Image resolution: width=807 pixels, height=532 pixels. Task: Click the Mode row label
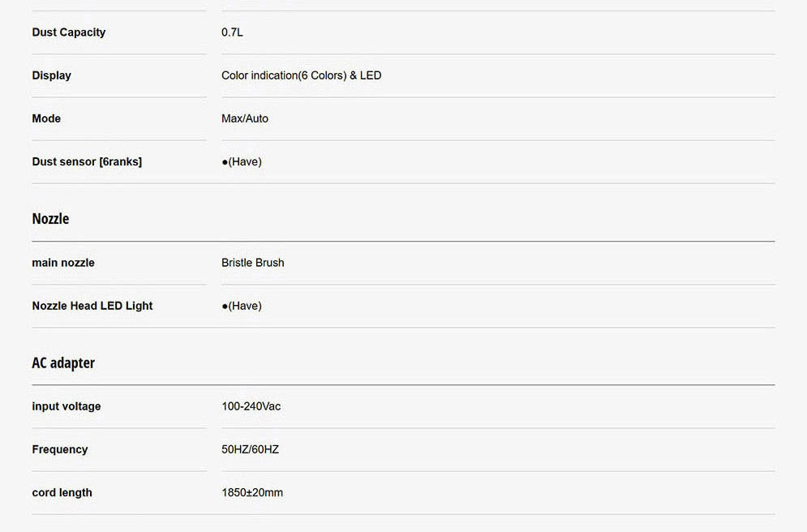46,118
